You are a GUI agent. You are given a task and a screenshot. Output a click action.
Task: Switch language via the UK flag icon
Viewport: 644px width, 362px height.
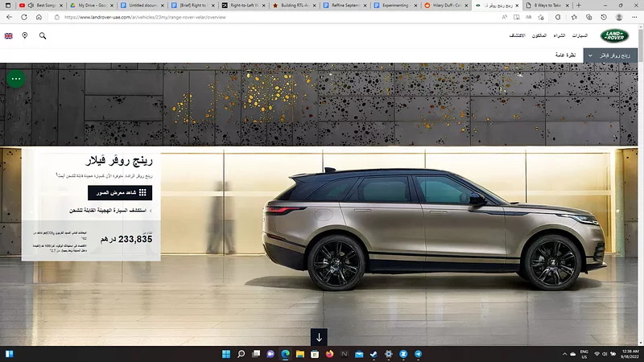[8, 35]
